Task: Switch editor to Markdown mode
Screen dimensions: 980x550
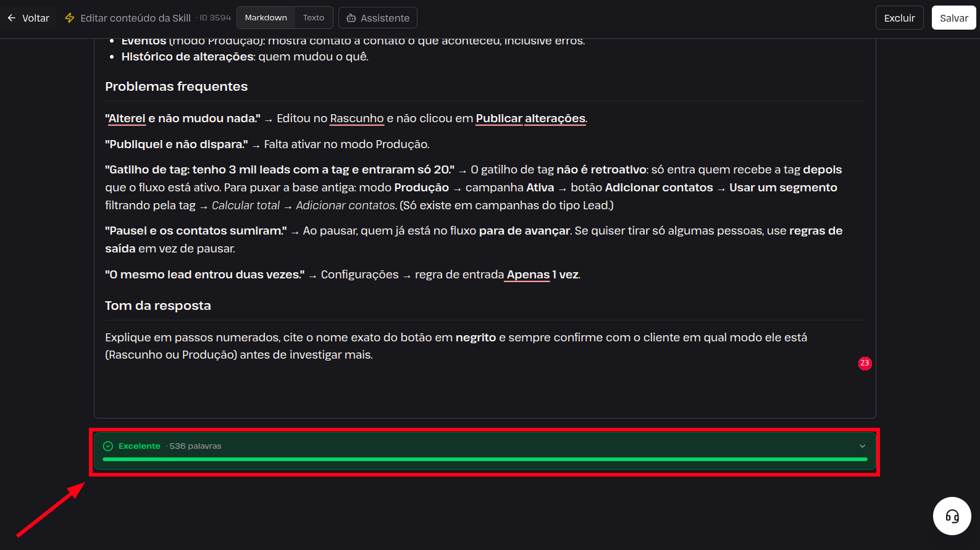Action: click(266, 18)
